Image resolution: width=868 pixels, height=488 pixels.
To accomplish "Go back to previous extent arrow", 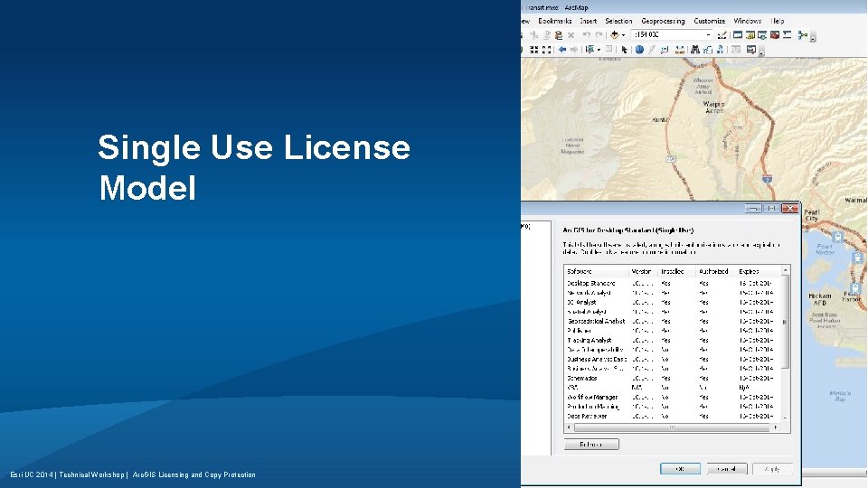I will pos(562,50).
